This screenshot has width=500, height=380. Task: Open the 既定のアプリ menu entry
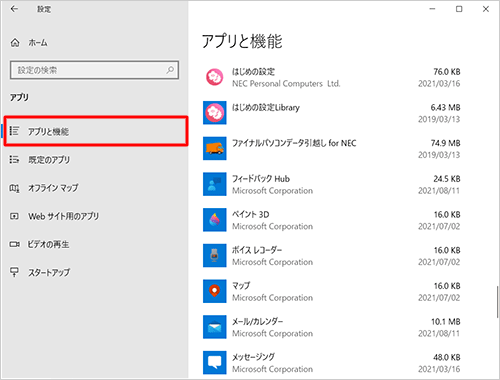pyautogui.click(x=94, y=159)
